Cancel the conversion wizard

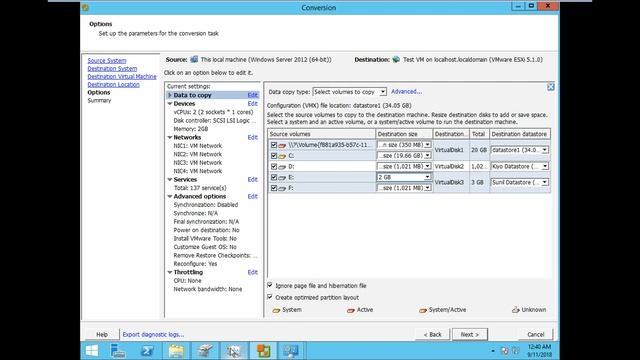tap(536, 334)
